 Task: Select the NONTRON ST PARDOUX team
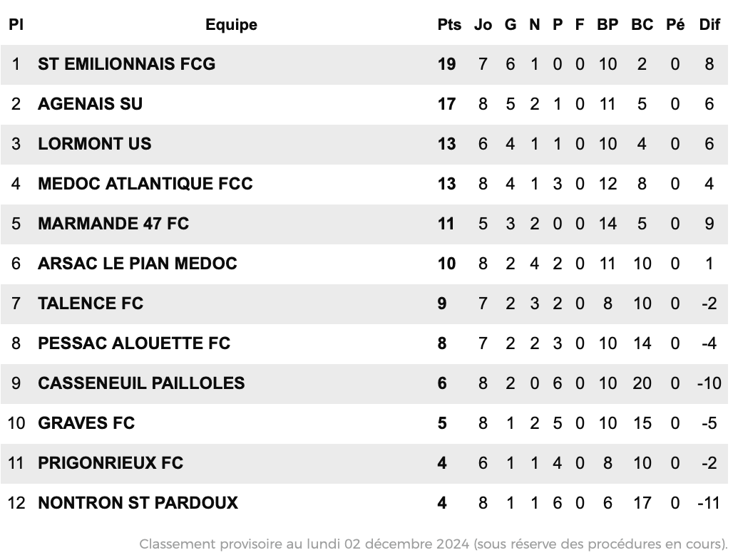(138, 503)
